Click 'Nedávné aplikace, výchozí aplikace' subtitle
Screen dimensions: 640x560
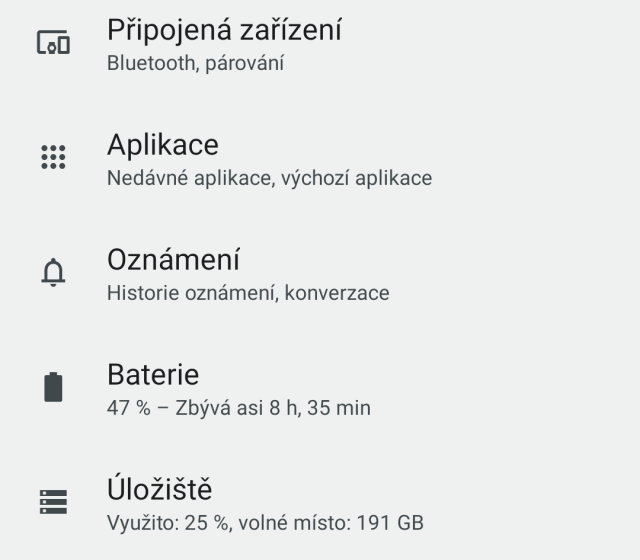click(269, 178)
